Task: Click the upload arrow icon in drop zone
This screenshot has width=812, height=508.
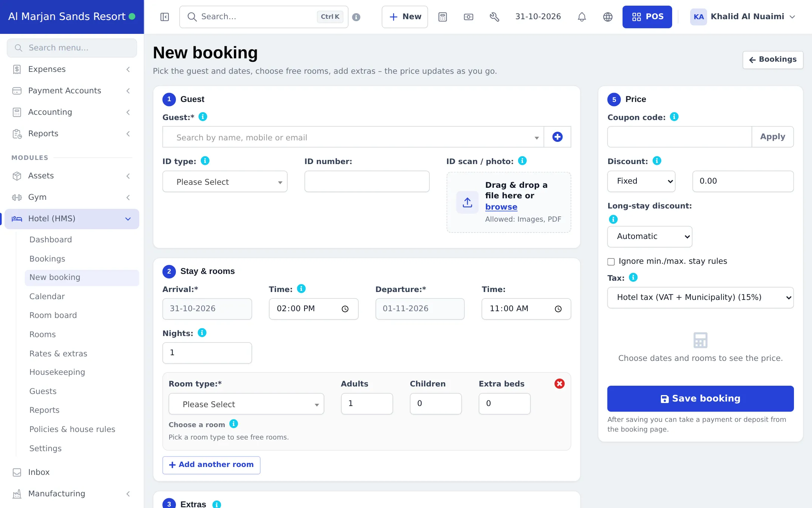Action: tap(467, 202)
